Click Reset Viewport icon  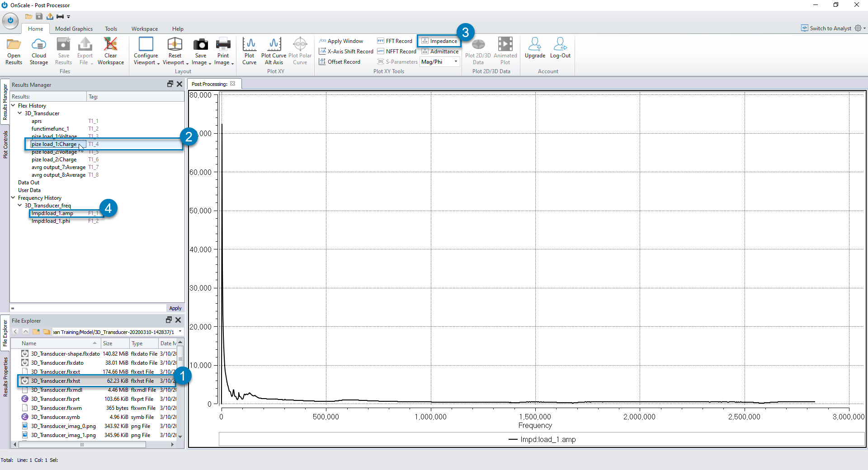tap(175, 44)
